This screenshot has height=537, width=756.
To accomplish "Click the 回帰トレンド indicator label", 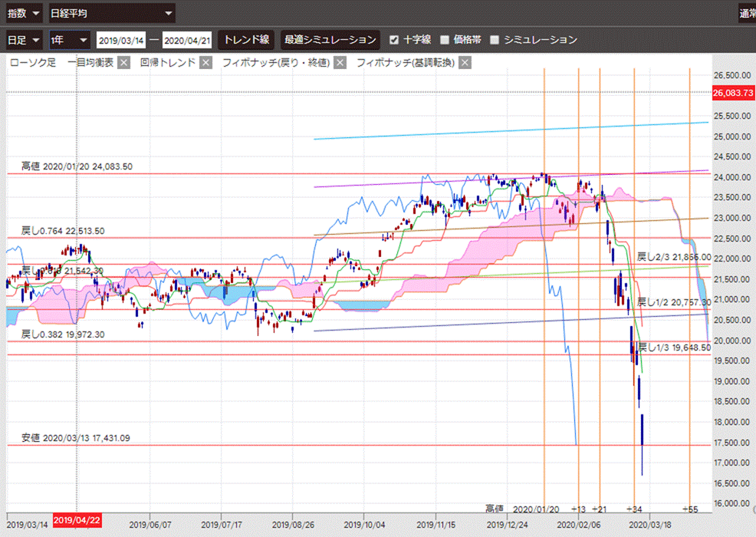I will pos(168,63).
